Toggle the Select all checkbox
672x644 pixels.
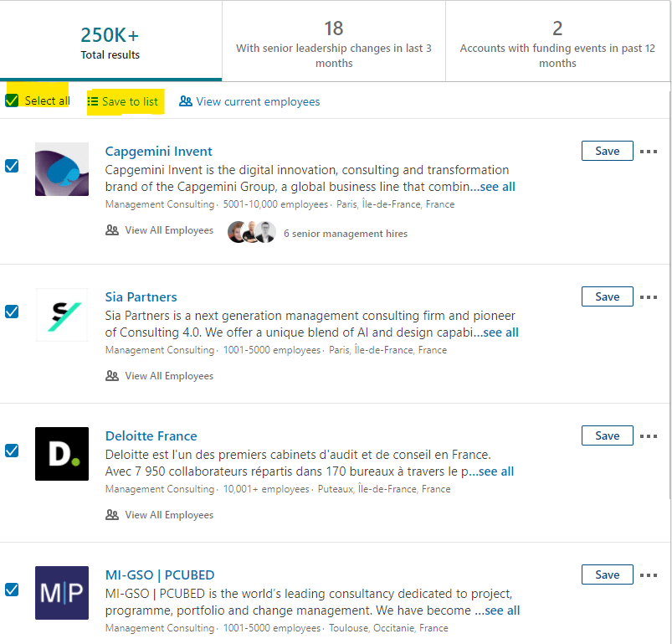12,100
